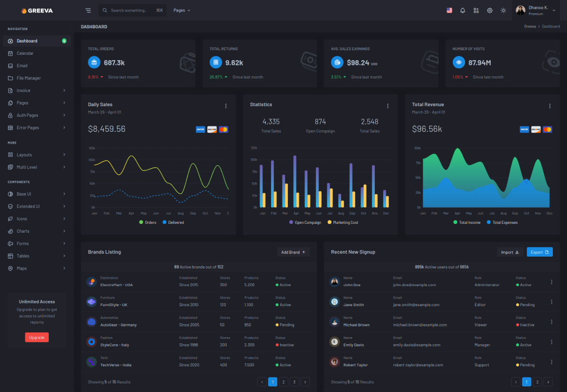
Task: Open John Doe row three-dot menu
Action: (x=551, y=282)
